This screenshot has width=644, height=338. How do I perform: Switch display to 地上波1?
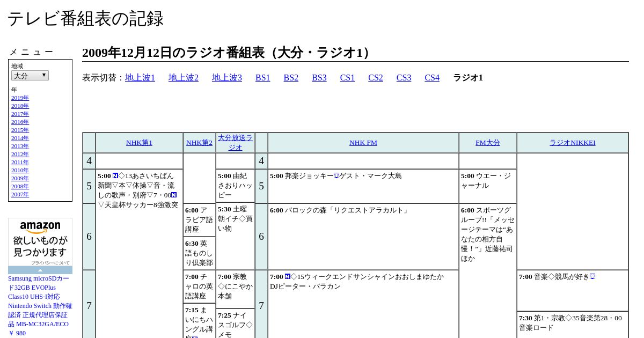click(x=140, y=78)
